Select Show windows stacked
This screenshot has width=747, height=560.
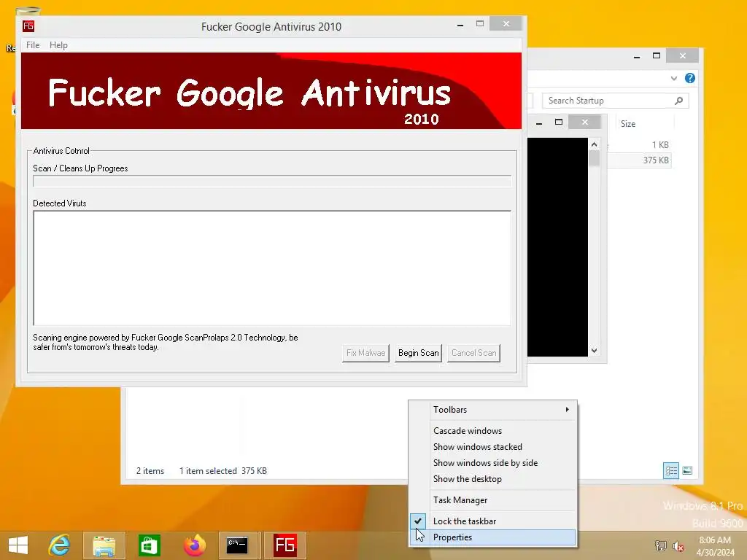[493, 447]
